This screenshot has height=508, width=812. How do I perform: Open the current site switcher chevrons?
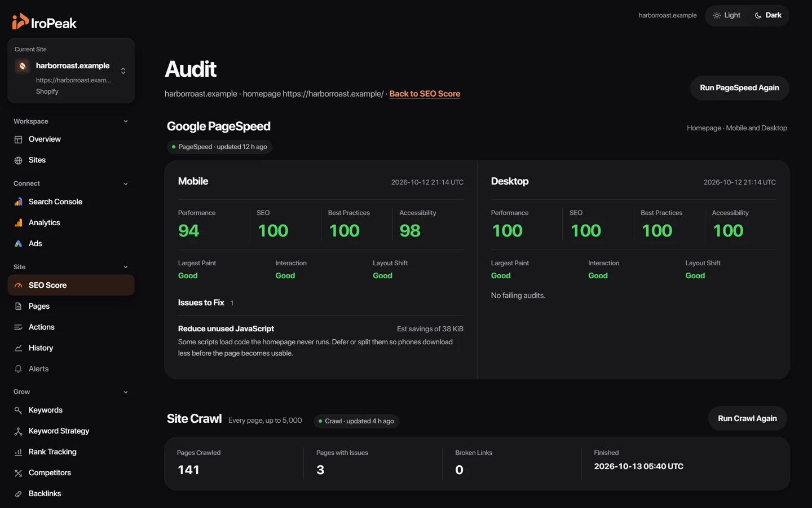coord(123,71)
